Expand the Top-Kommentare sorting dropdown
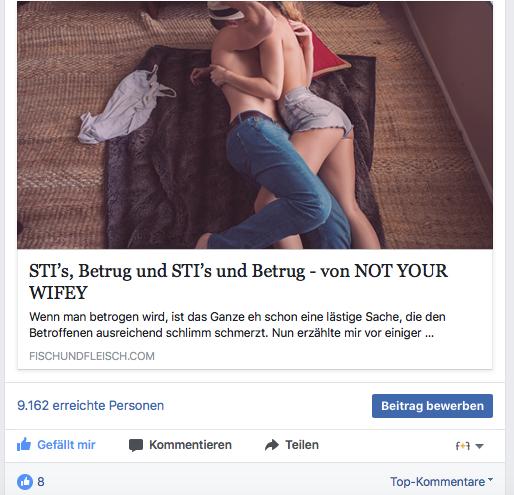Screen dimensions: 514x495 pyautogui.click(x=441, y=482)
